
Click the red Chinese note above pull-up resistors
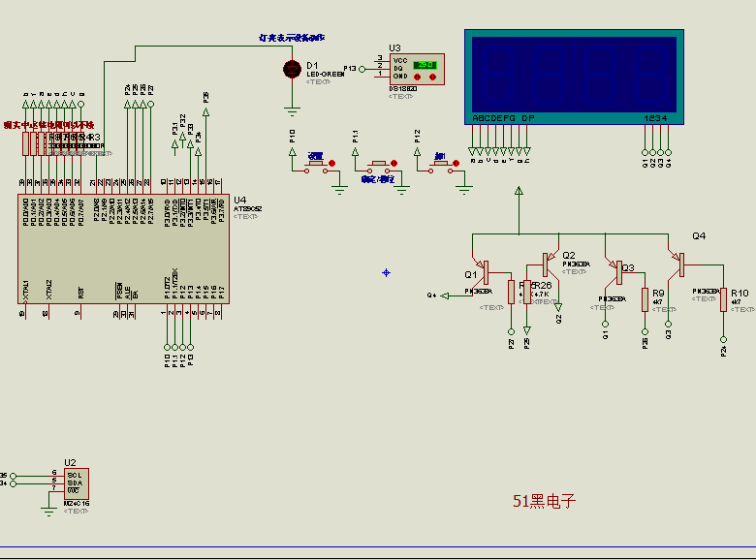pos(48,125)
